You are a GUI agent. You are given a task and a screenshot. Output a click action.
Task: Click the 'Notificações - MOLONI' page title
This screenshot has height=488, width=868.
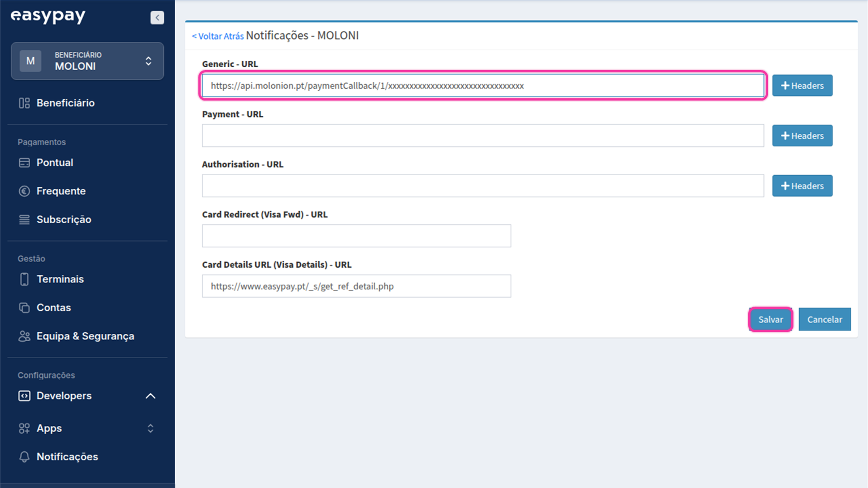302,36
